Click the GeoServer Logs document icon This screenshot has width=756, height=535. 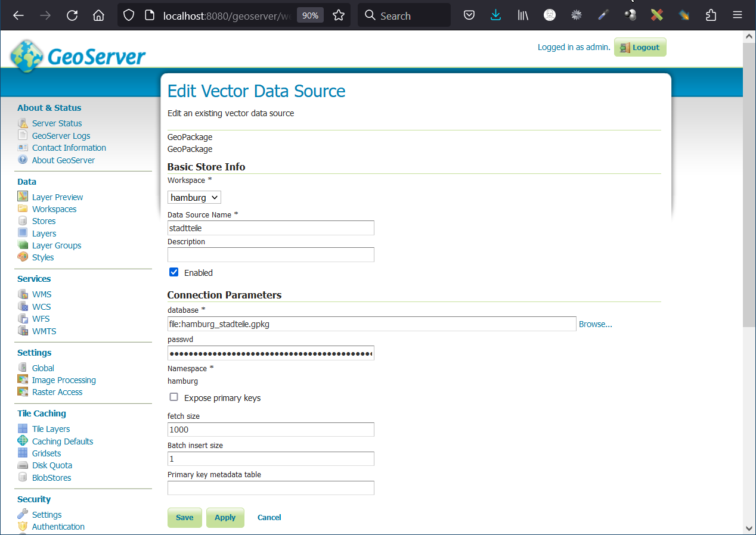[x=23, y=135]
